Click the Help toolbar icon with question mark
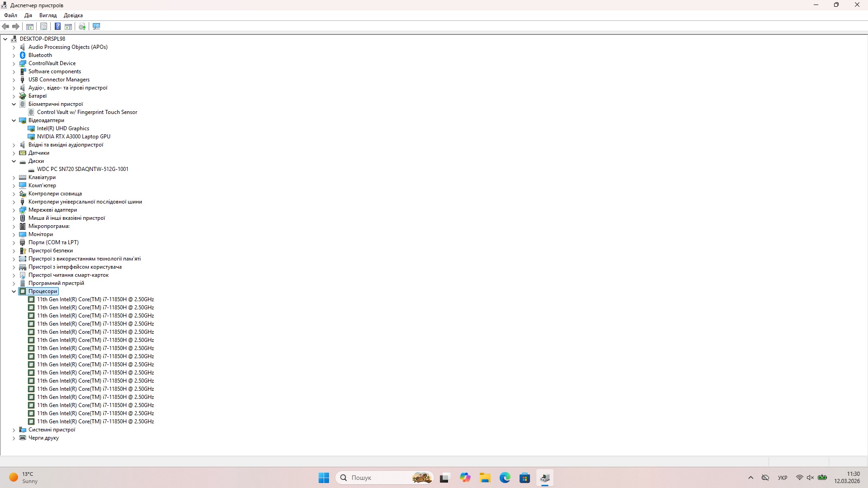The width and height of the screenshot is (868, 488). click(57, 26)
